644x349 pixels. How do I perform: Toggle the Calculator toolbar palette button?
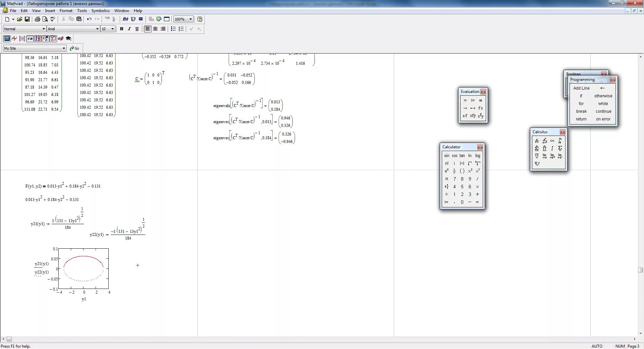click(7, 39)
